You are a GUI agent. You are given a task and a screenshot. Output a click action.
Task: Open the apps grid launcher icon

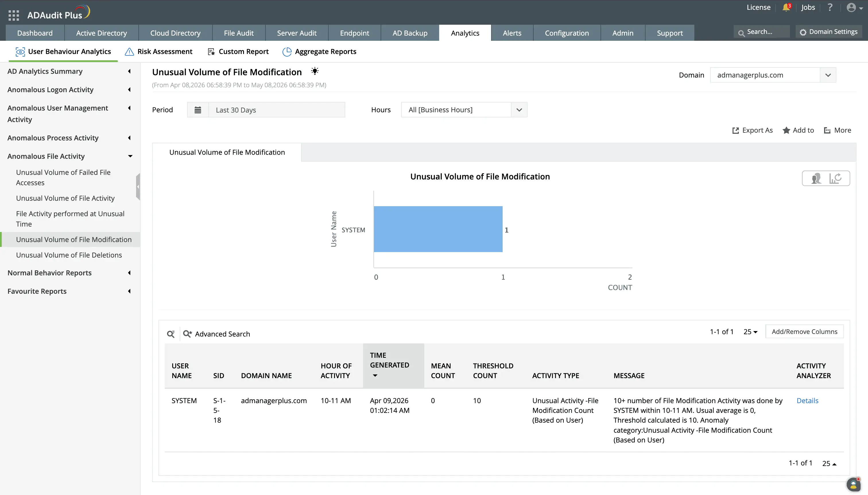click(13, 15)
